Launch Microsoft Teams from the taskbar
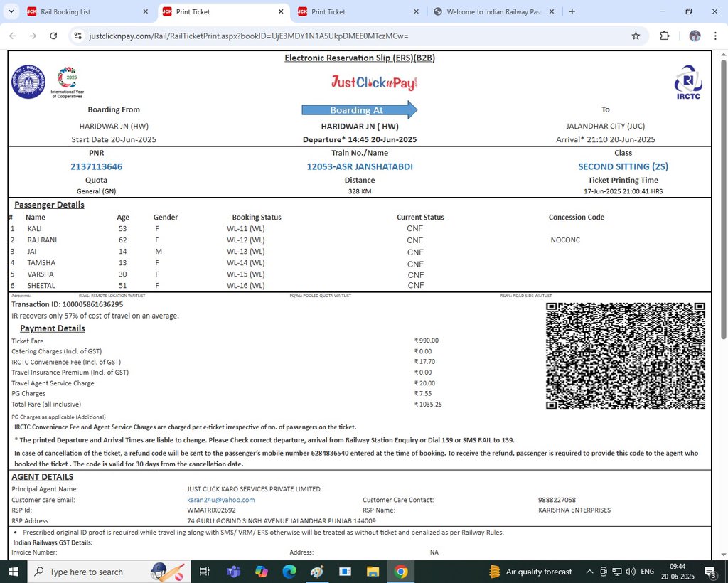This screenshot has height=583, width=728. point(233,572)
